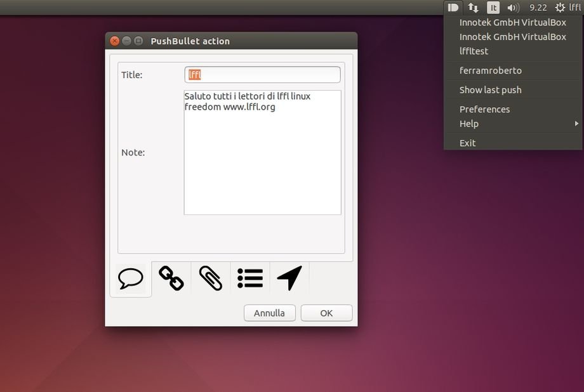Select the ferramroberto contact entry
The width and height of the screenshot is (584, 392).
tap(490, 70)
